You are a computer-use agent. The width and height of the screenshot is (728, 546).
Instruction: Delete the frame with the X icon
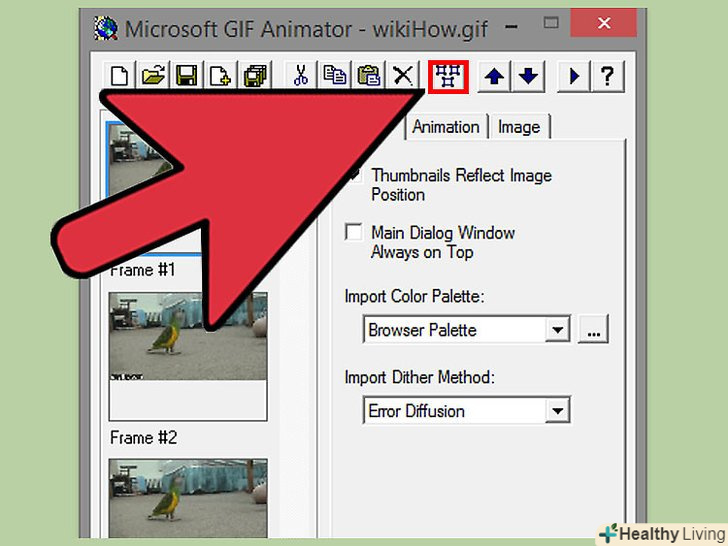403,76
